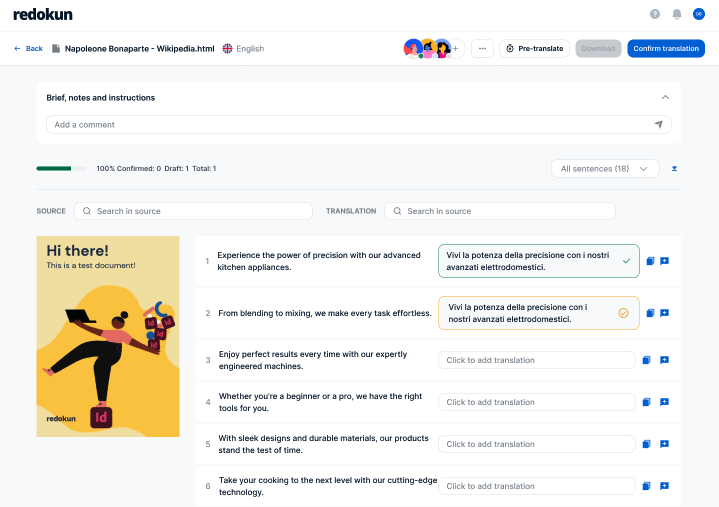Copy source to translation for sentence 4
Viewport: 719px width, 507px height.
[x=647, y=402]
